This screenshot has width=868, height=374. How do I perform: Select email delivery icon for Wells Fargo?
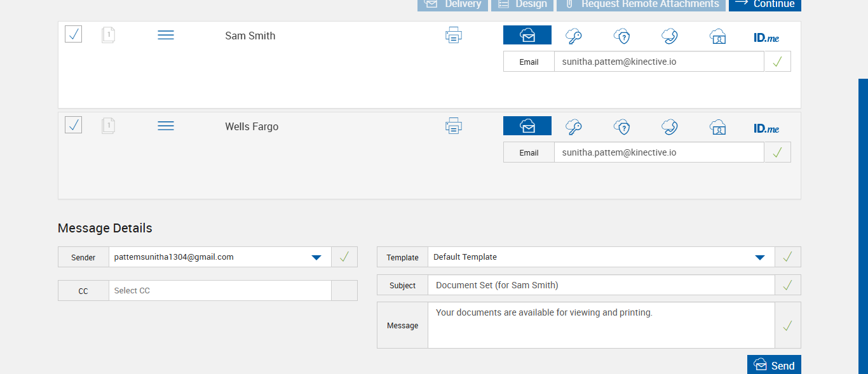(527, 126)
